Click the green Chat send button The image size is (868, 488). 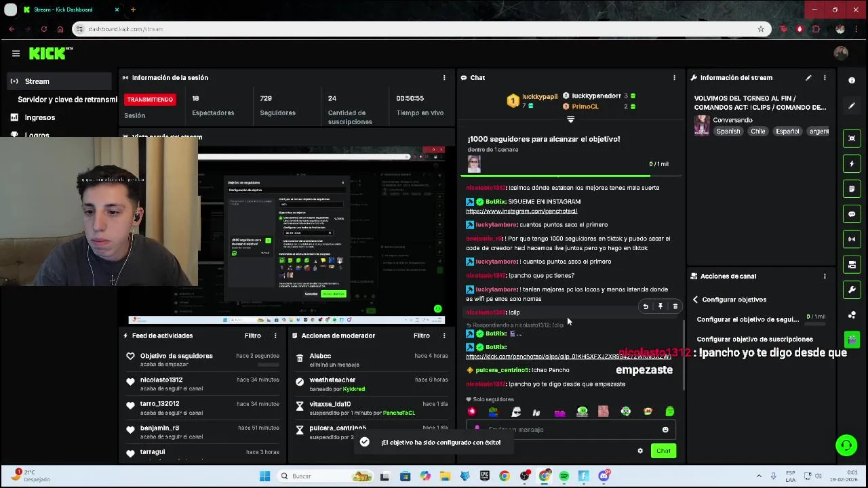663,451
